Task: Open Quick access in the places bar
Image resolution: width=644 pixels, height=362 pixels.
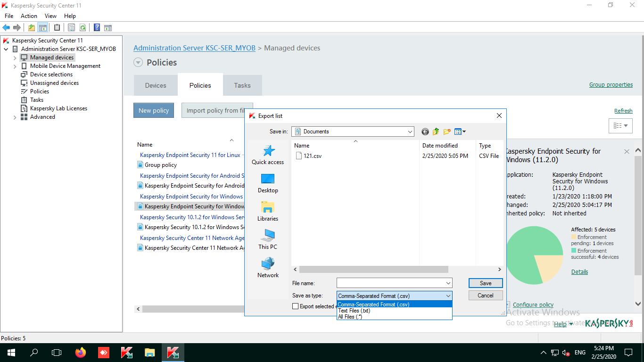Action: 268,155
